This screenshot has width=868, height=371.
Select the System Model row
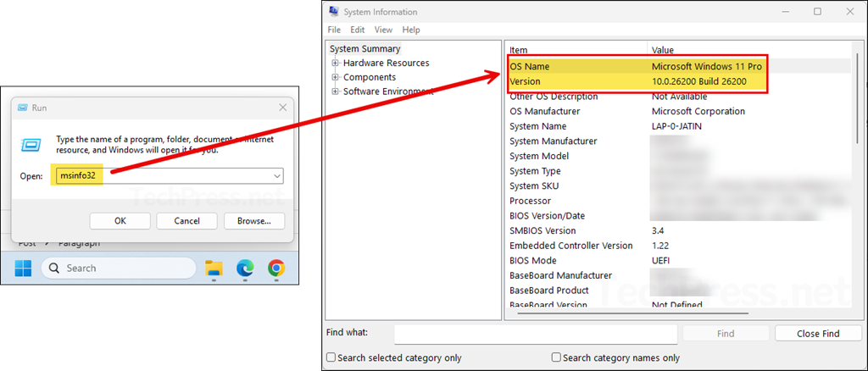pyautogui.click(x=679, y=156)
